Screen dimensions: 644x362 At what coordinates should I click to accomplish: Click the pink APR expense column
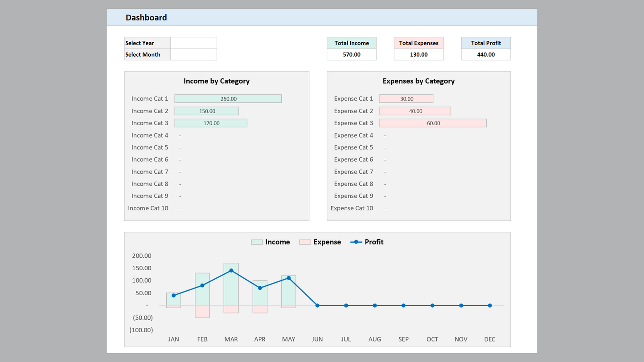260,309
